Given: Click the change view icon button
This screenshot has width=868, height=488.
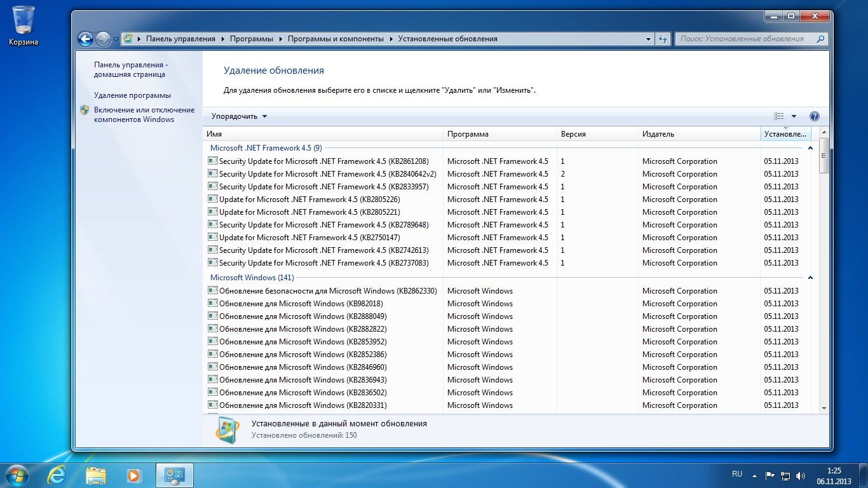Looking at the screenshot, I should (x=779, y=116).
